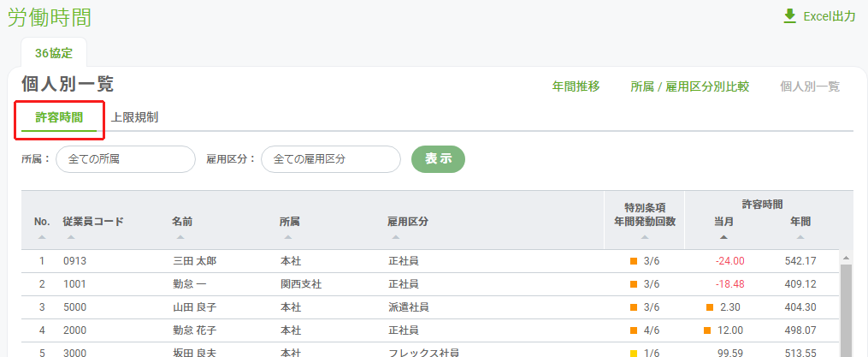Sort by No. column arrow
The width and height of the screenshot is (868, 357).
pos(42,237)
